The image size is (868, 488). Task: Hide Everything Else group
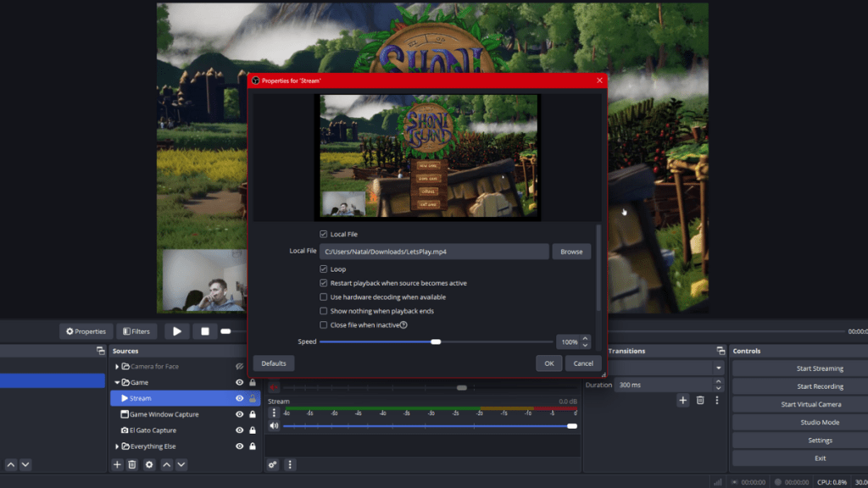click(239, 446)
